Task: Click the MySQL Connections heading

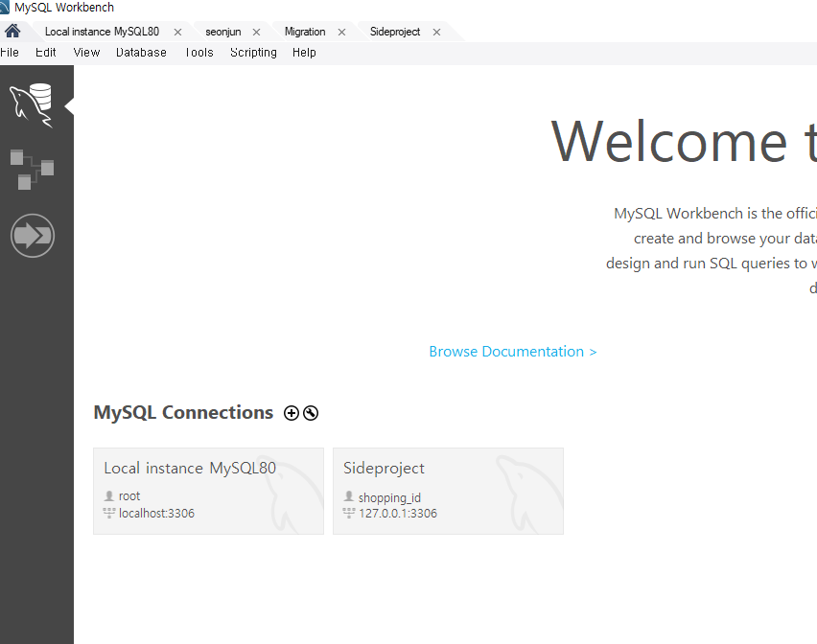Action: pos(183,412)
